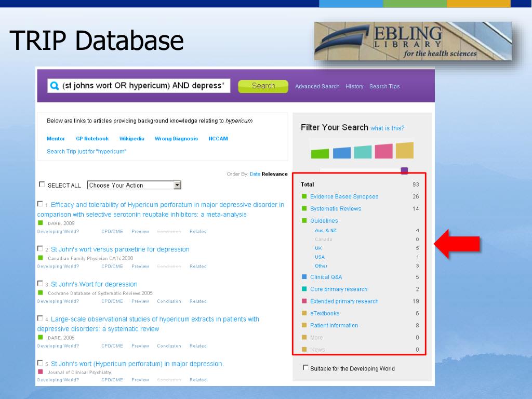Viewport: 532px width, 399px height.
Task: Open the Wrong Diagnosis link
Action: (176, 138)
